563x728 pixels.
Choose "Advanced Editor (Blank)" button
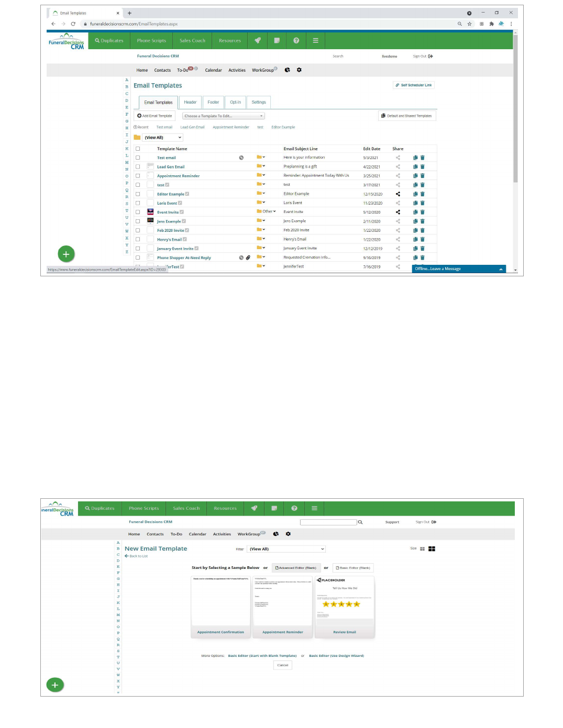296,568
